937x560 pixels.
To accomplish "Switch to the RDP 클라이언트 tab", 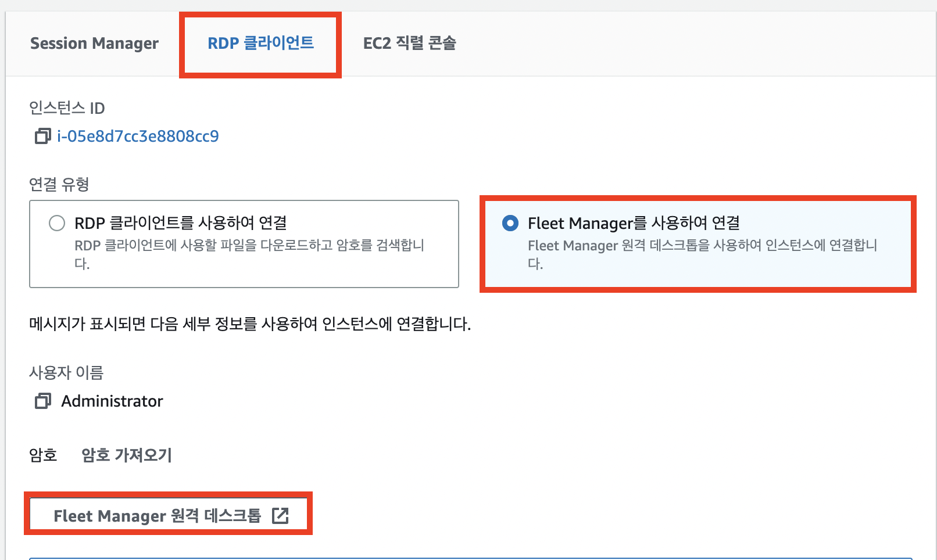I will tap(260, 42).
